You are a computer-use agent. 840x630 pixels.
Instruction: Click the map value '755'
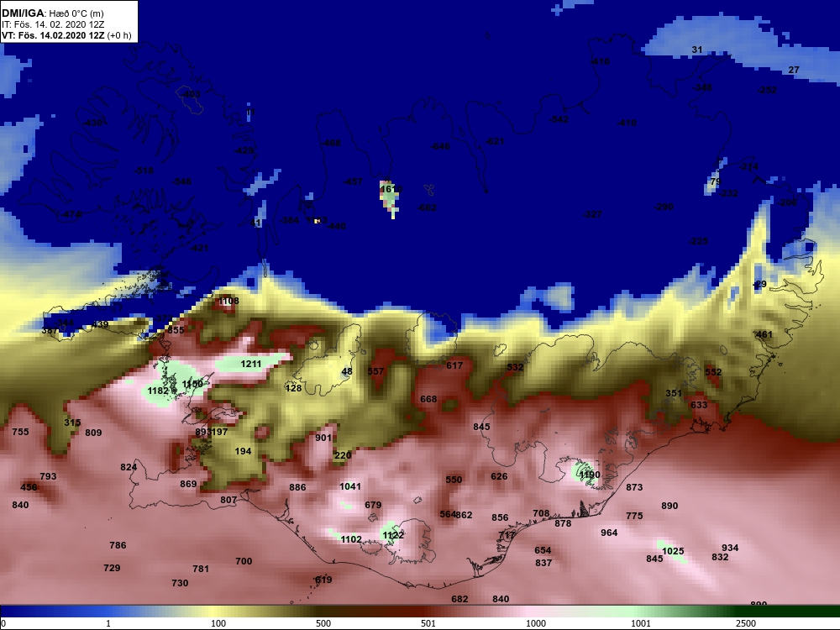pyautogui.click(x=20, y=431)
